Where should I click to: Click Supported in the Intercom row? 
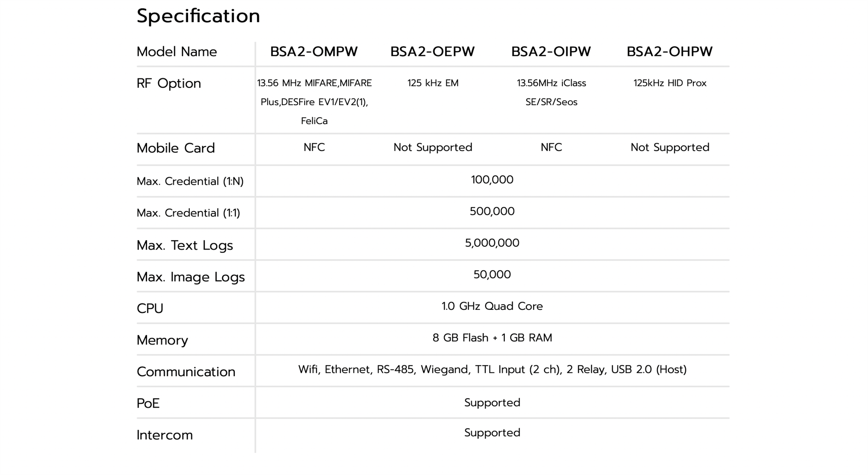[492, 433]
